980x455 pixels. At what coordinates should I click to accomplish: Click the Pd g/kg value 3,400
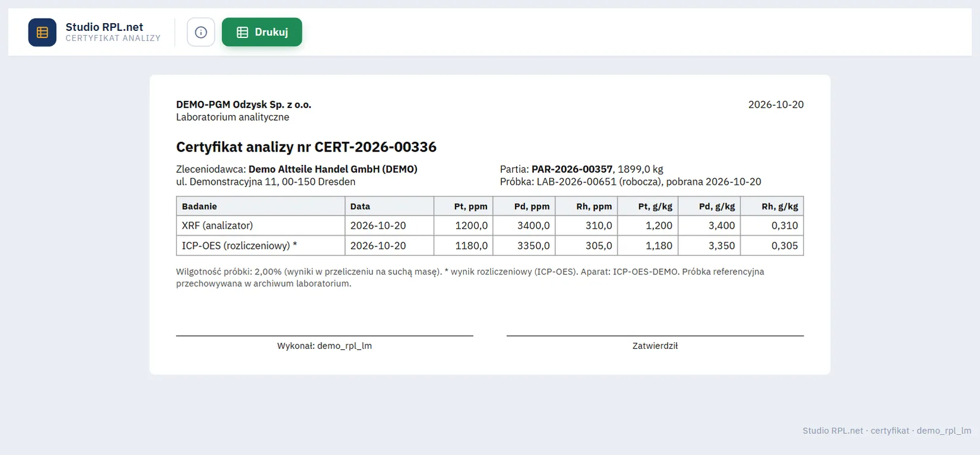click(x=722, y=226)
